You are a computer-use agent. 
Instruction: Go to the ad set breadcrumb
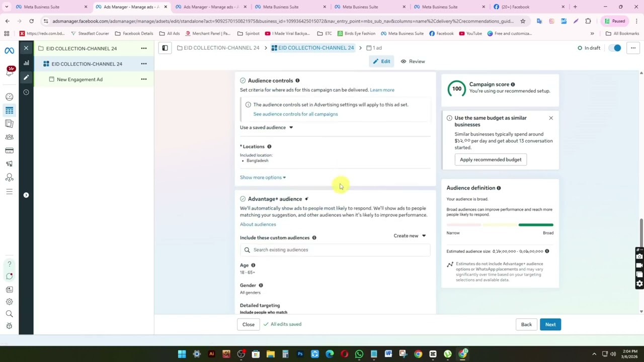pos(312,48)
